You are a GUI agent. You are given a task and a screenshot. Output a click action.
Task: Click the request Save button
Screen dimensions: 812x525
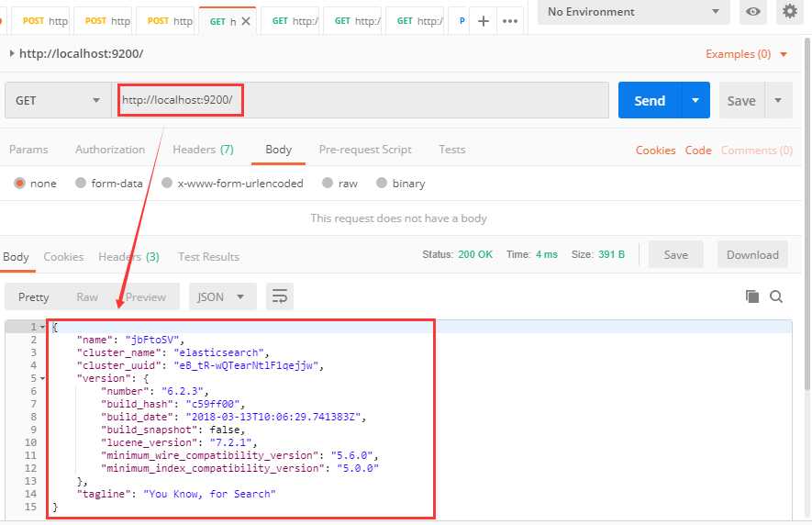(x=741, y=100)
